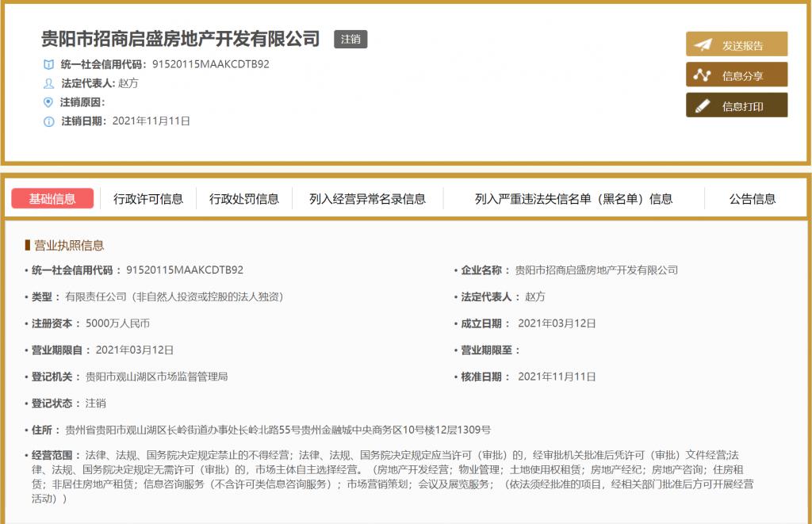Image resolution: width=812 pixels, height=524 pixels.
Task: Click the credit code value in 营业执照信息
Action: [185, 270]
